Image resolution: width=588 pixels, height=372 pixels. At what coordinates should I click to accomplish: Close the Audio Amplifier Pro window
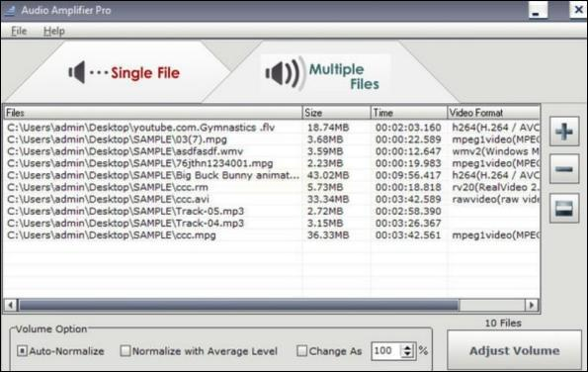point(578,9)
